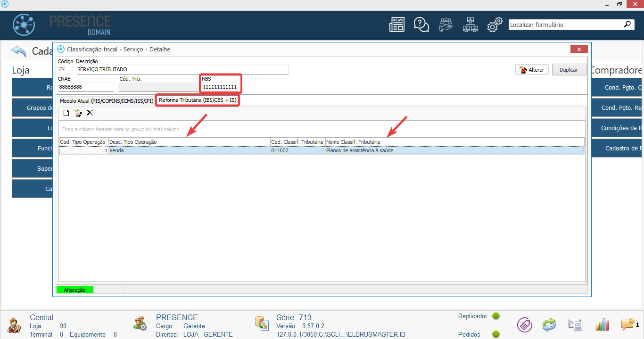Open the News newspaper icon
644x339 pixels.
[396, 25]
